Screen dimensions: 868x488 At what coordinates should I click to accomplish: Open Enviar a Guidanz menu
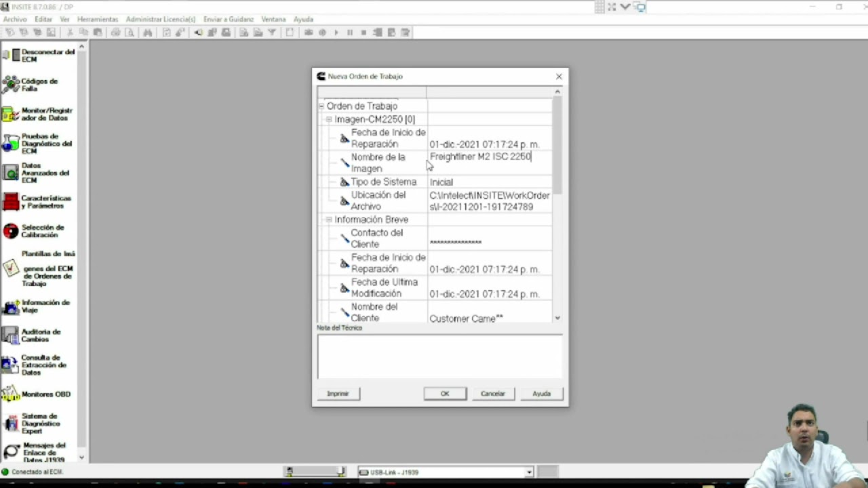tap(229, 19)
